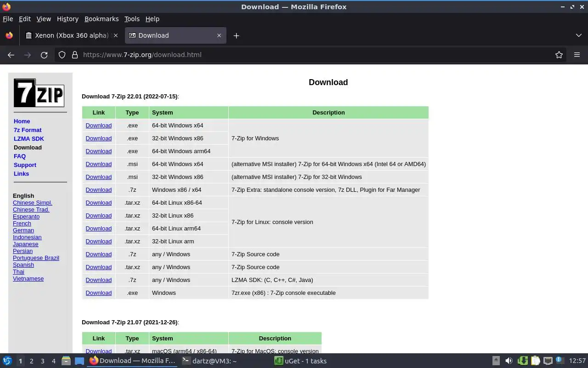Switch language to Spanish
The width and height of the screenshot is (588, 368).
pos(23,265)
